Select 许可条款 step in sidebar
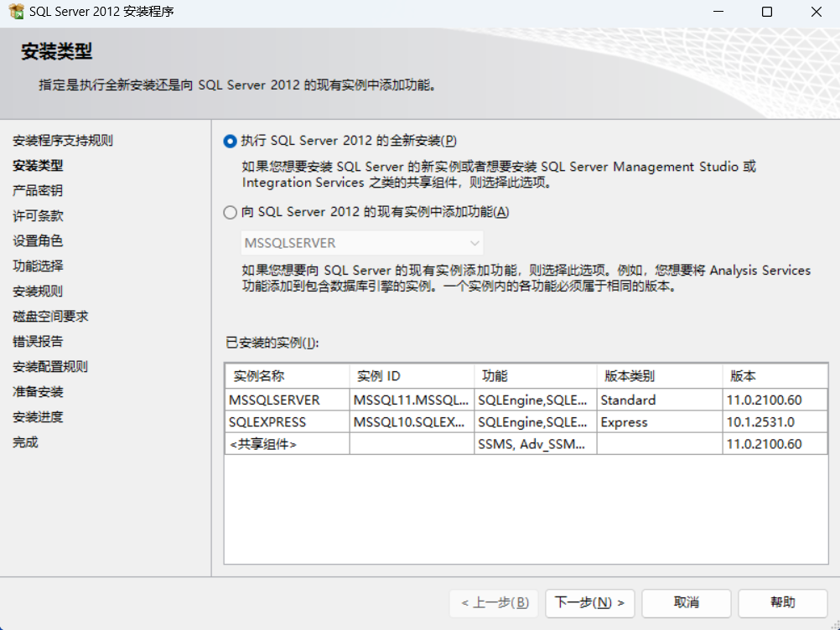This screenshot has width=840, height=630. point(38,216)
